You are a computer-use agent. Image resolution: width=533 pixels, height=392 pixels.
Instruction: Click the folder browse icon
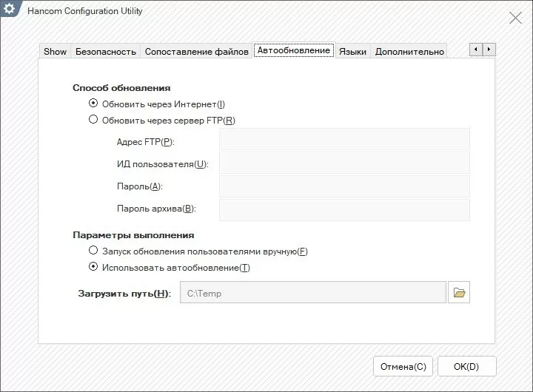click(459, 293)
